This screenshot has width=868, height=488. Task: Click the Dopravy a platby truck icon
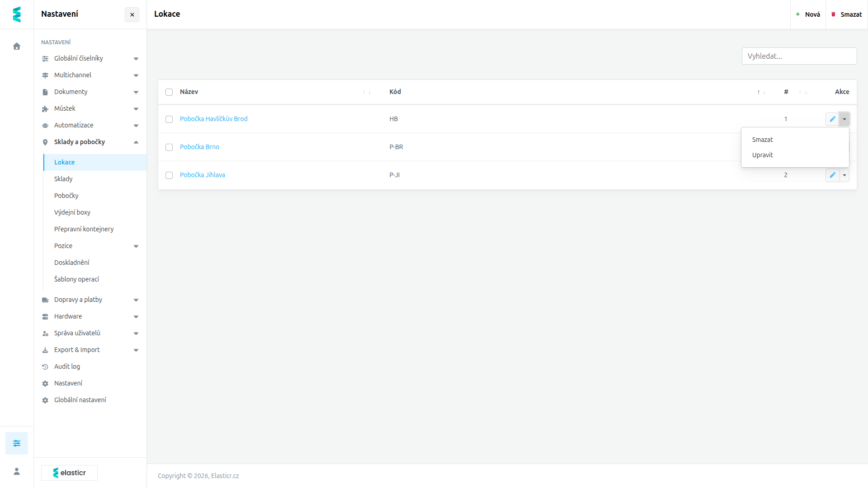[45, 300]
